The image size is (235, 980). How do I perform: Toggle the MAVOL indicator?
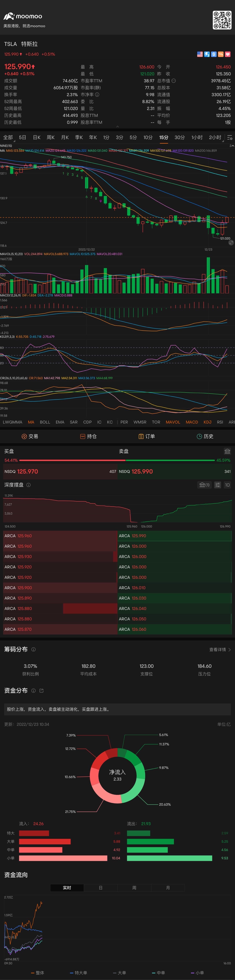(173, 422)
